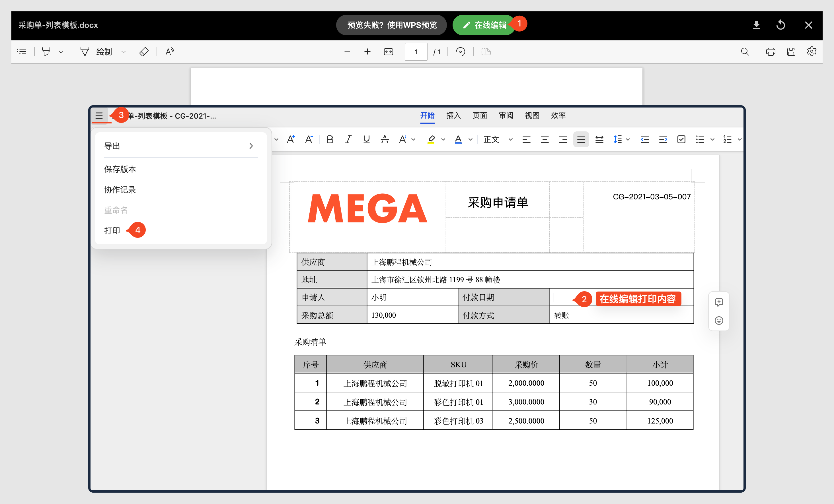
Task: Toggle italic formatting
Action: click(x=348, y=139)
